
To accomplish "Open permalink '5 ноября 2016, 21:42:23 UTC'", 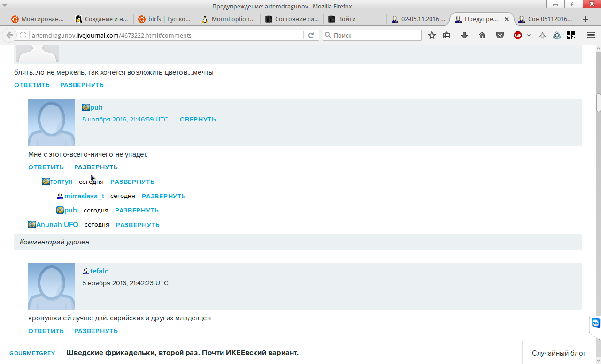I will (125, 283).
